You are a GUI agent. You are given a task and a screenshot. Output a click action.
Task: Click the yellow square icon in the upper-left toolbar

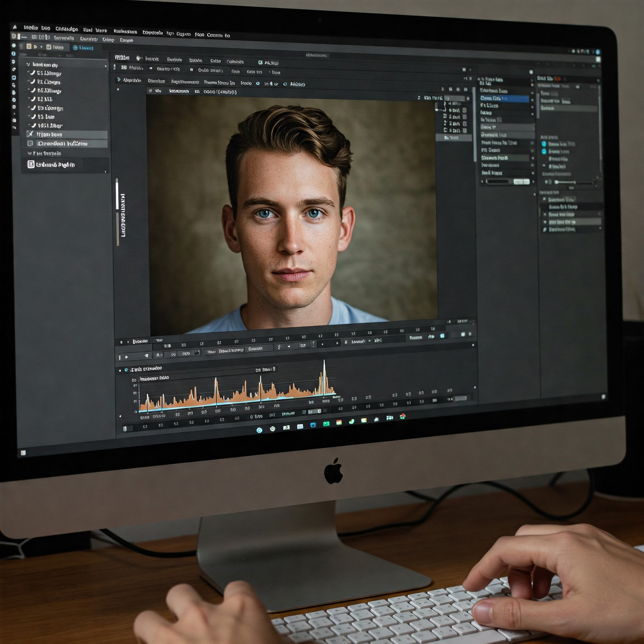tap(29, 46)
